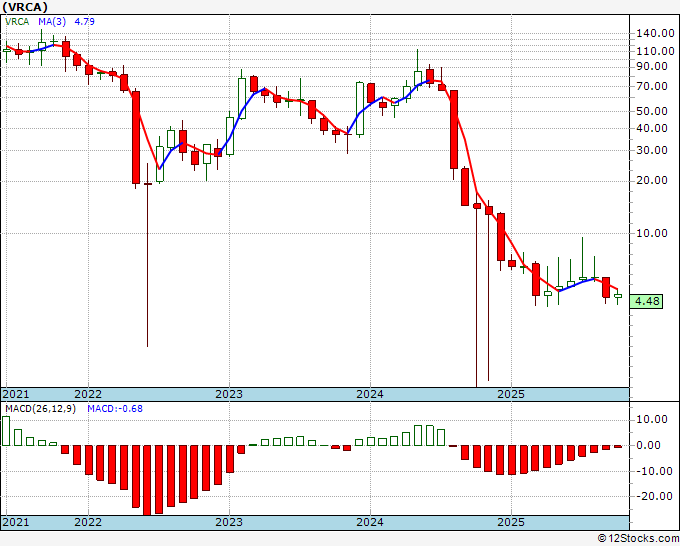This screenshot has width=680, height=546.
Task: Click the tallest green MACD bar in 2021
Action: 6,431
